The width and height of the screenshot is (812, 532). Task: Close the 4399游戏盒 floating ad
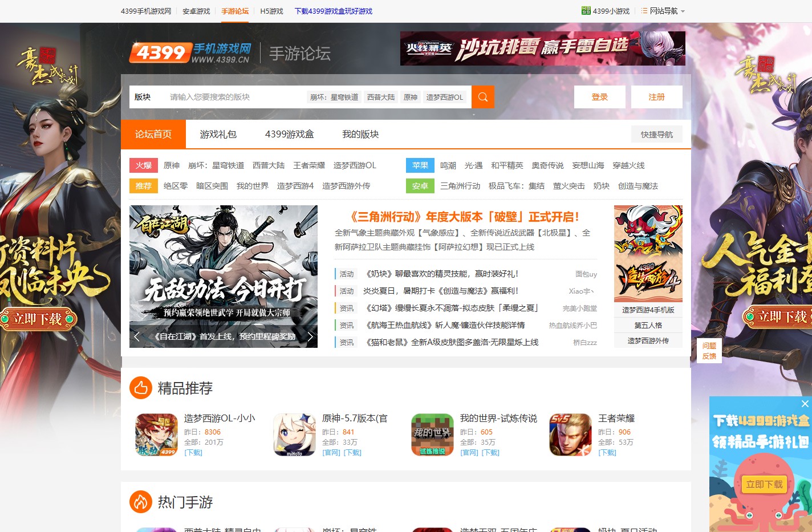point(805,404)
